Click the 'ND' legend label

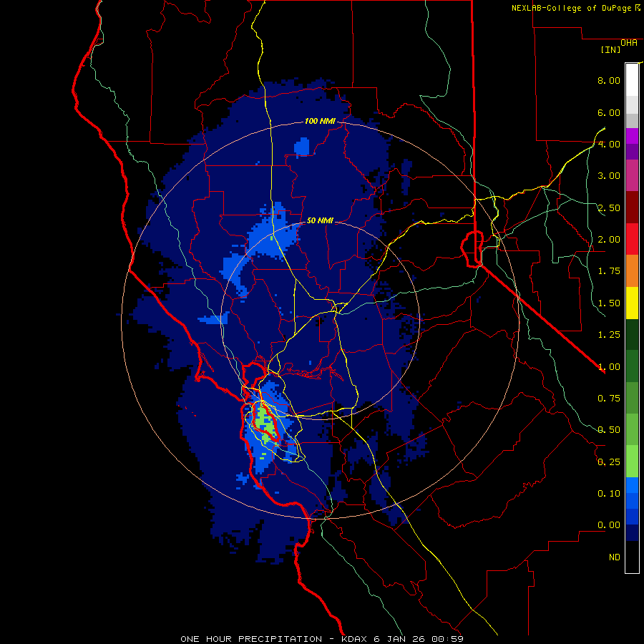[615, 557]
